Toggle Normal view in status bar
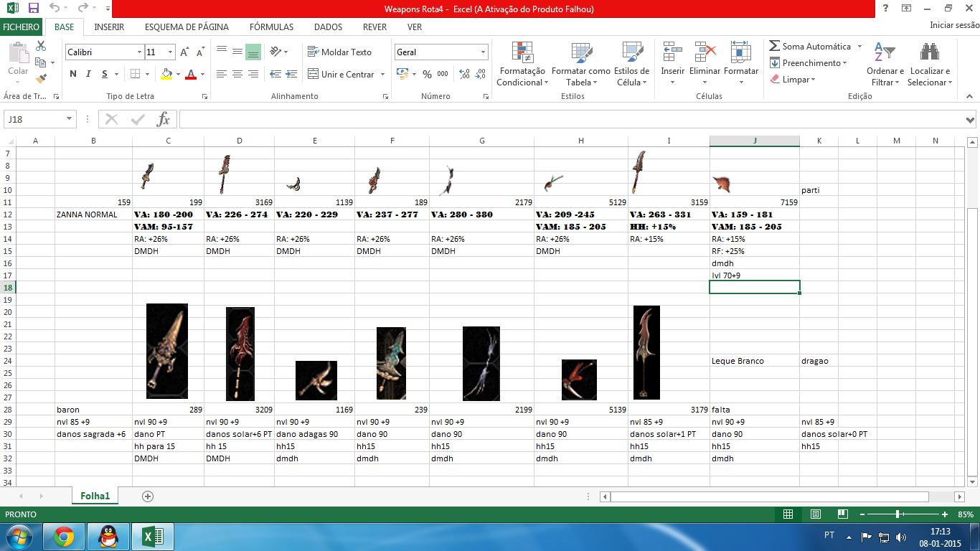 coord(788,514)
